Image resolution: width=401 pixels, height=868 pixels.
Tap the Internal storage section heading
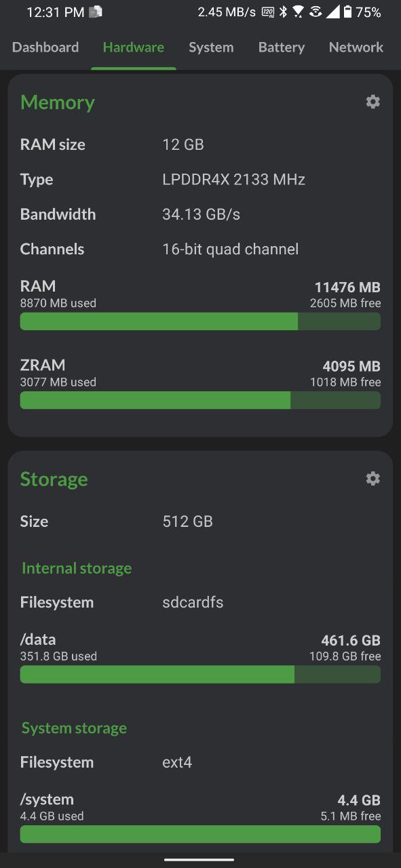point(77,568)
